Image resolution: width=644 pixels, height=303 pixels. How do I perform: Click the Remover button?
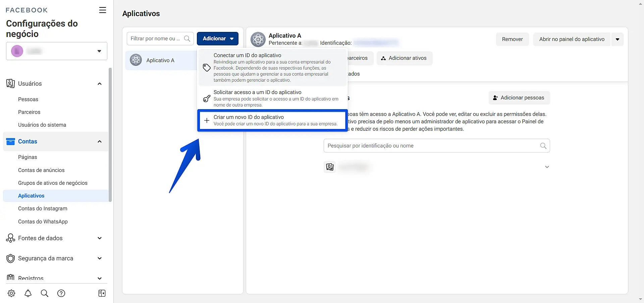[512, 39]
